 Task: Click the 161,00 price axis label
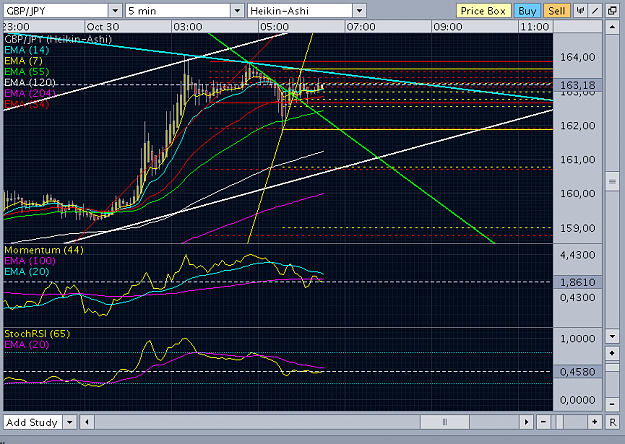pyautogui.click(x=578, y=160)
